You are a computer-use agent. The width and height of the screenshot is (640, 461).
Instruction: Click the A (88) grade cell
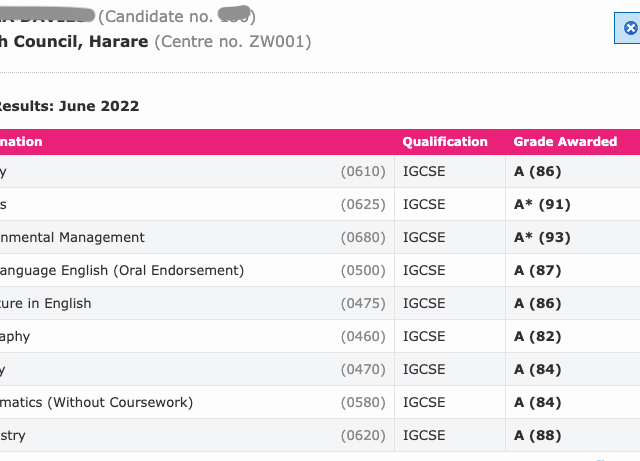click(538, 435)
